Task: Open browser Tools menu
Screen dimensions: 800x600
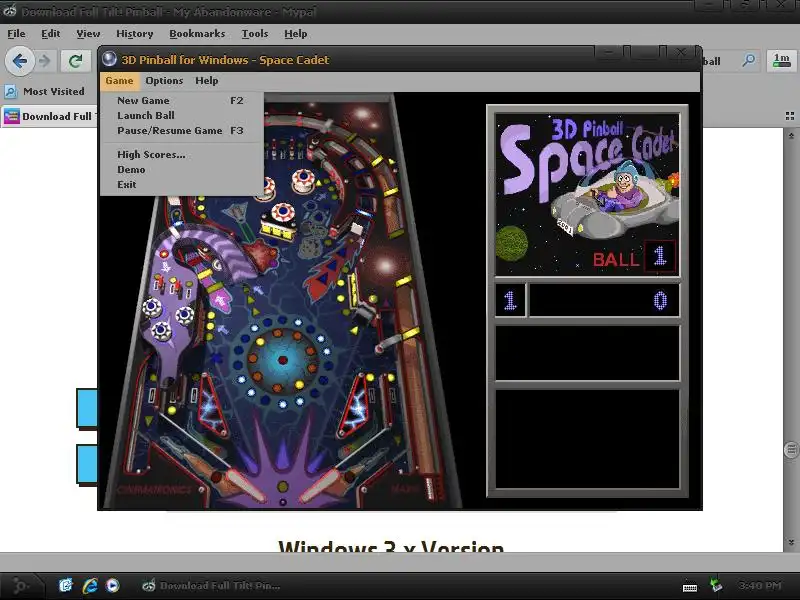Action: [x=255, y=34]
